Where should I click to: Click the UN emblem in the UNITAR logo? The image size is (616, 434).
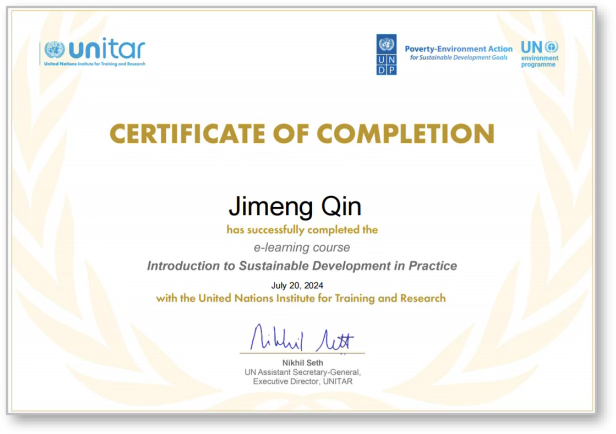pyautogui.click(x=54, y=49)
